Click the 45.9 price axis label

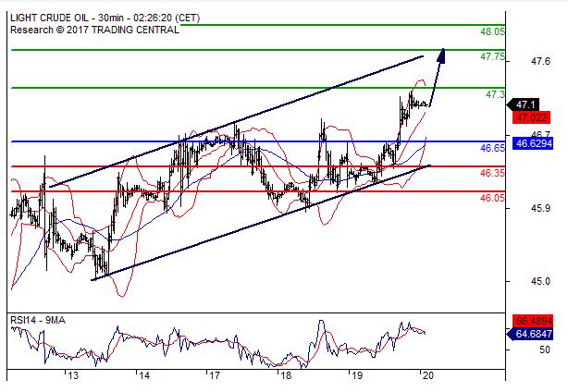(x=540, y=209)
